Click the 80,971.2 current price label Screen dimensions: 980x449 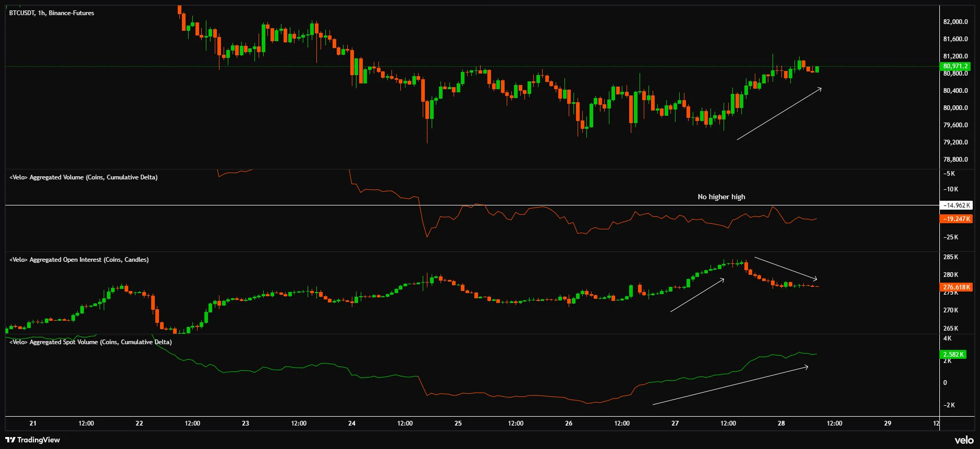955,66
